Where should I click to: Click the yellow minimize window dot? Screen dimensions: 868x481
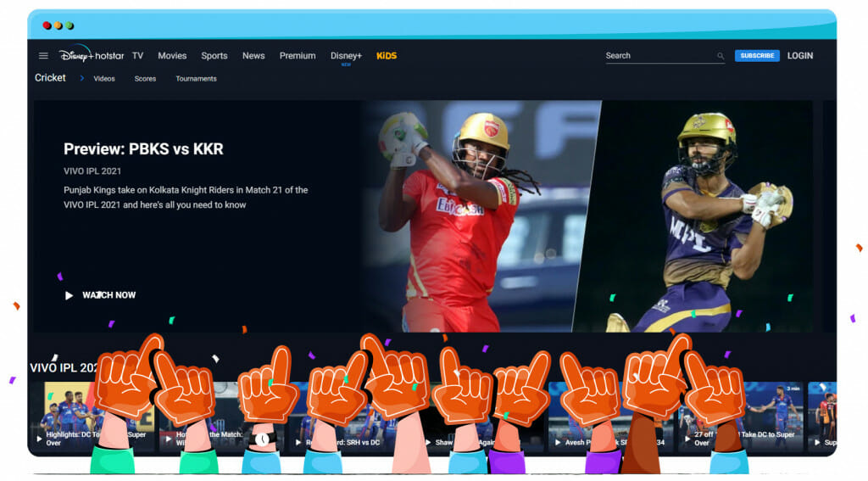tap(58, 25)
